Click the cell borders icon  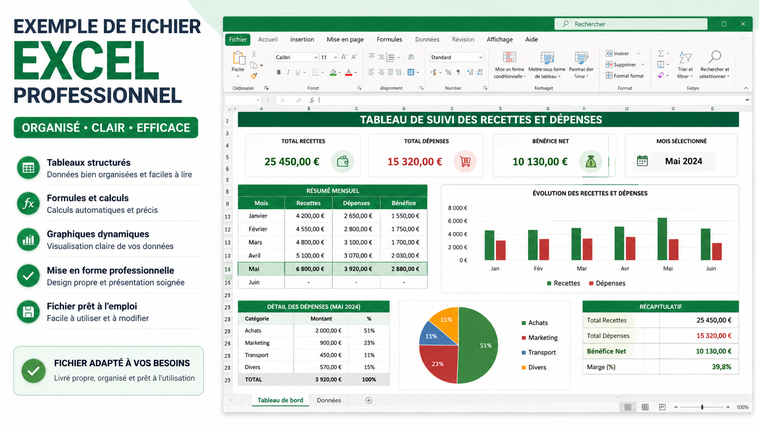(315, 73)
